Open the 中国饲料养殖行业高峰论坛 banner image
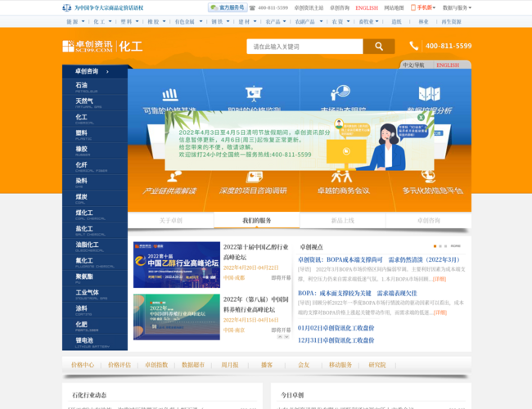 [x=177, y=317]
